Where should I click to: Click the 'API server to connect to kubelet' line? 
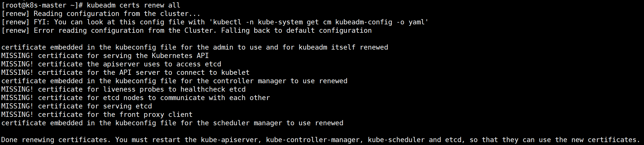[125, 72]
